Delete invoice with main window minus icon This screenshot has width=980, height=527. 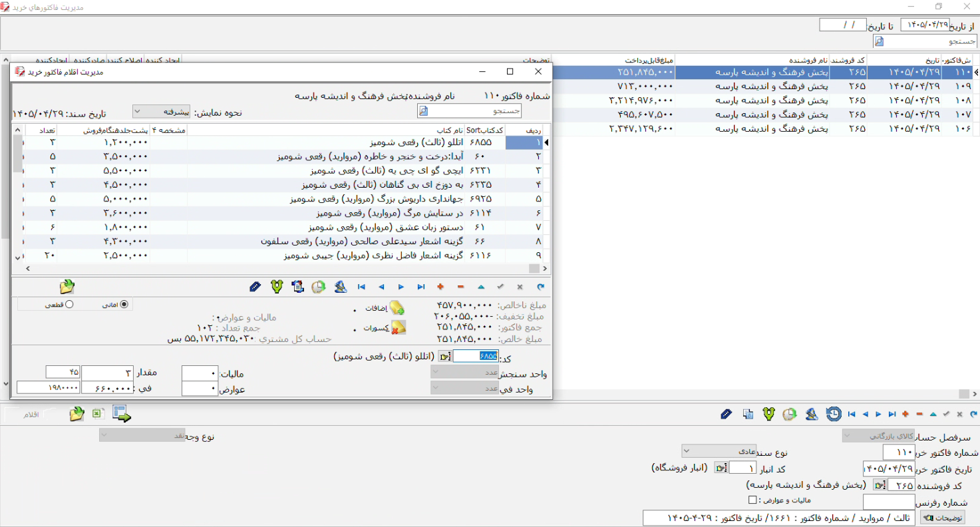[x=919, y=415]
